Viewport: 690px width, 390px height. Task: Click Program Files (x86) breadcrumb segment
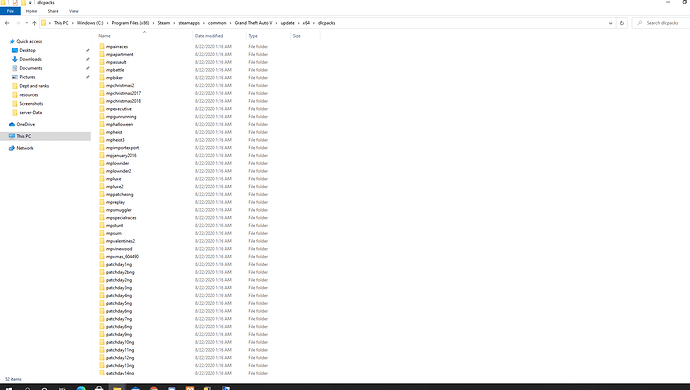click(130, 23)
